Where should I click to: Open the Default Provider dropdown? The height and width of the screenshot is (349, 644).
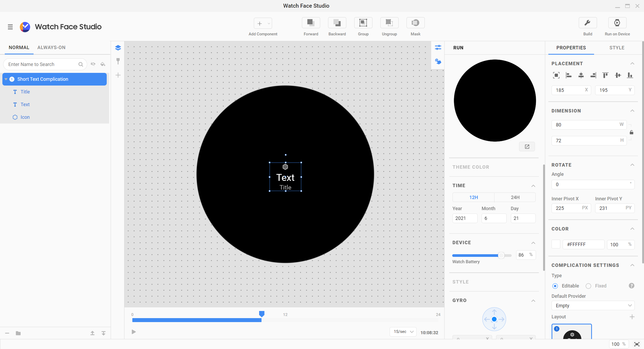click(593, 305)
